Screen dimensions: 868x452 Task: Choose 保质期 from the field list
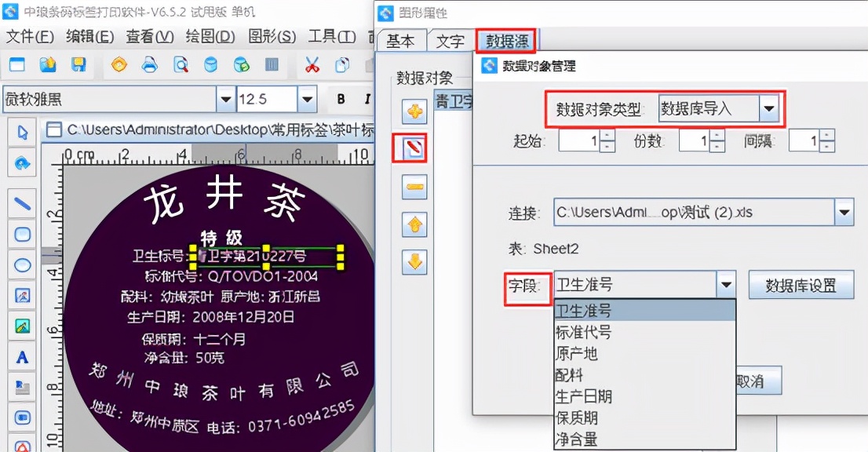click(645, 417)
